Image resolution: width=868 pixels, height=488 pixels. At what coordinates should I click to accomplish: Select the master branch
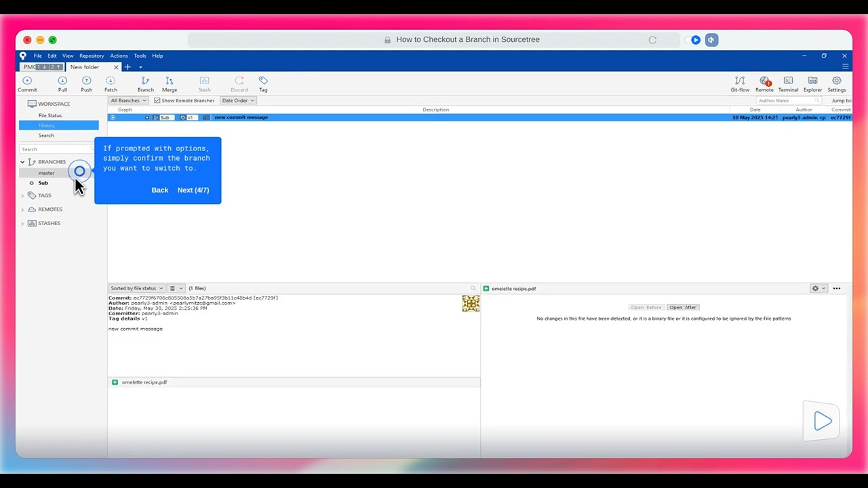46,173
